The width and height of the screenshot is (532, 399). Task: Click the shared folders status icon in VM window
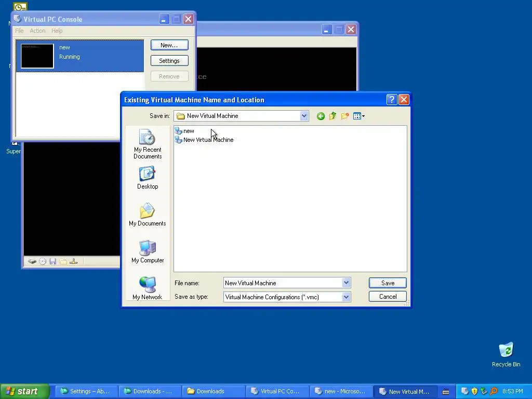pos(63,261)
